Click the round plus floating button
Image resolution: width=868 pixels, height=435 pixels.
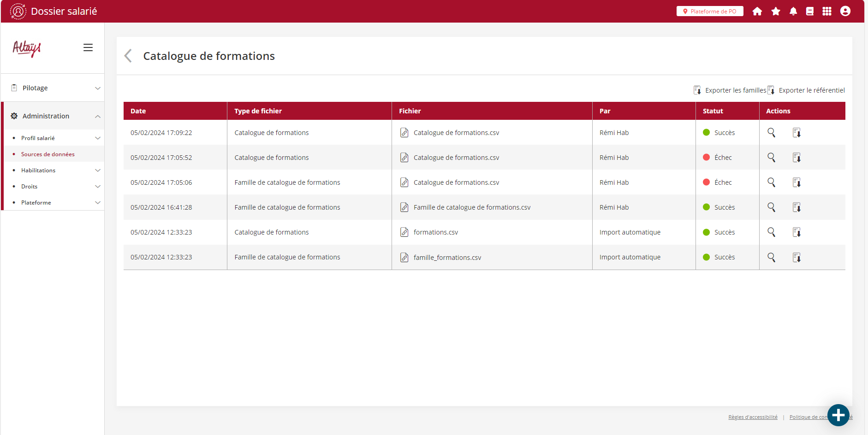coord(838,415)
